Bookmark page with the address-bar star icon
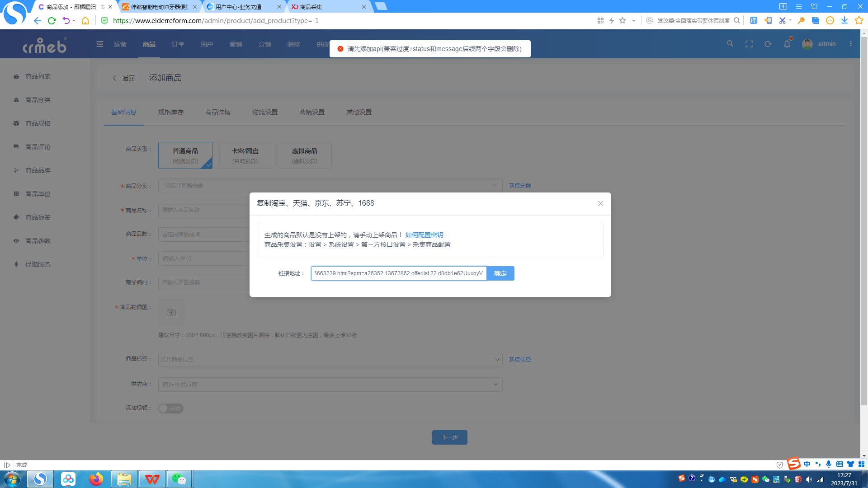This screenshot has width=868, height=488. [623, 20]
